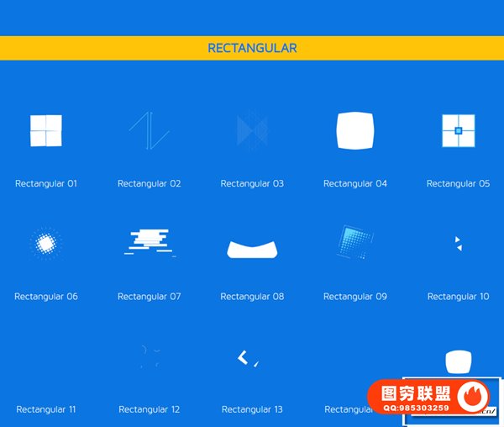Click the "Rectangular 08" text label
This screenshot has height=427, width=504.
point(252,297)
